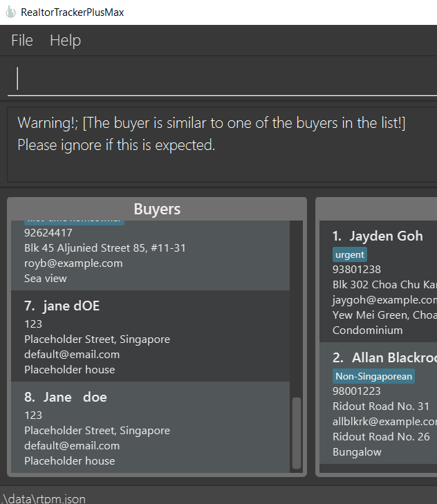Click Condominium house type text
Viewport: 437px width, 504px height.
click(368, 330)
